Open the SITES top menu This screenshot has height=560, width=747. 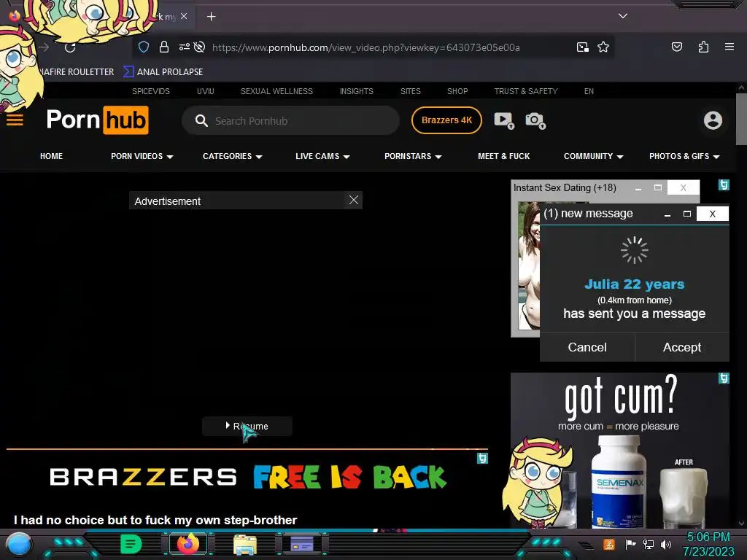point(410,91)
